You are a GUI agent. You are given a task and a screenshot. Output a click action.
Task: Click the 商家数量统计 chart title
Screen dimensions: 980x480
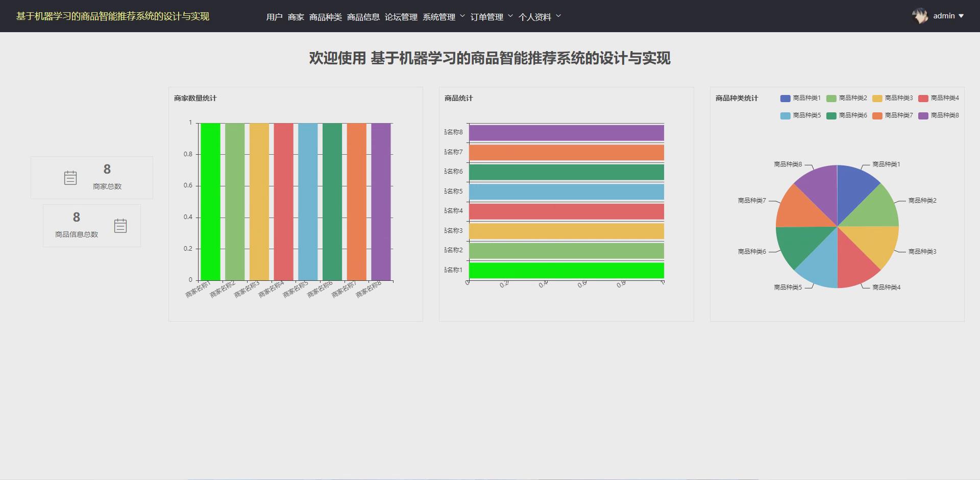click(x=195, y=98)
